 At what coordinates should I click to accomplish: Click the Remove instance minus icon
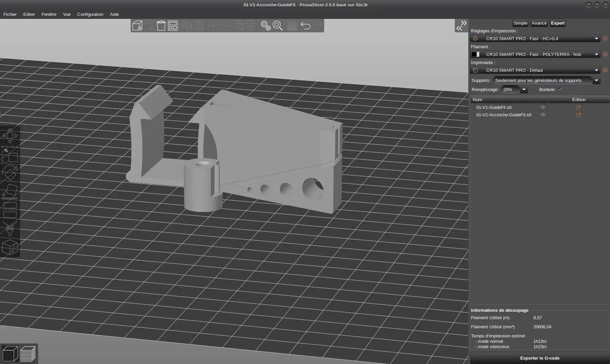pos(225,26)
